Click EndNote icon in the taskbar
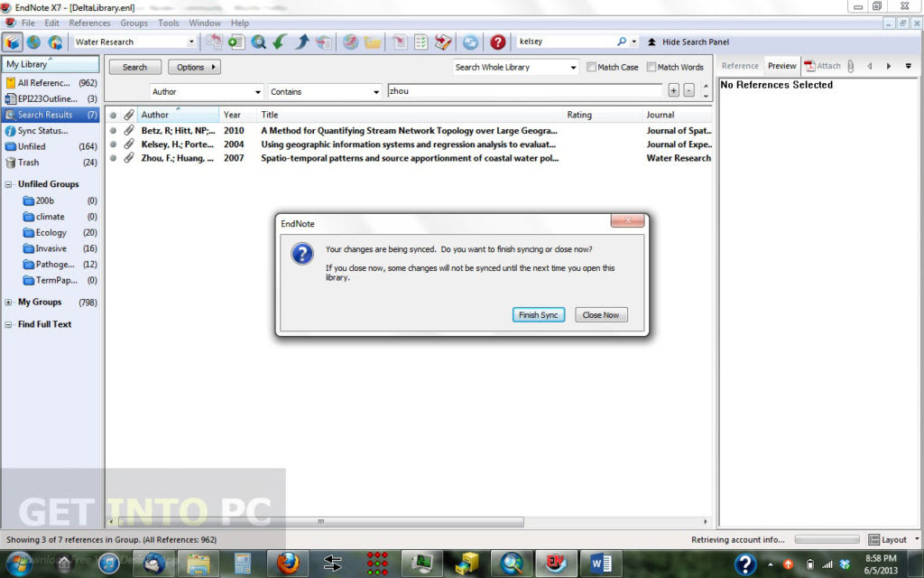 pyautogui.click(x=556, y=564)
